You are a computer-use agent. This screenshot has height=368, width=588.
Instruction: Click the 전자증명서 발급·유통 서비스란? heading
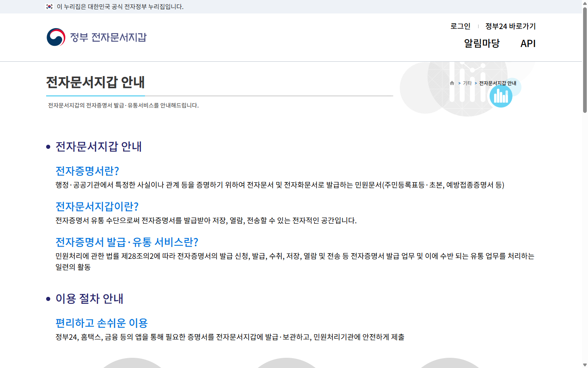click(x=127, y=242)
